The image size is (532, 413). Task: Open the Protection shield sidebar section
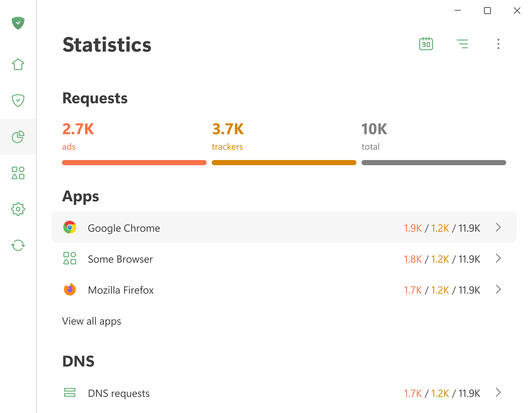point(18,100)
